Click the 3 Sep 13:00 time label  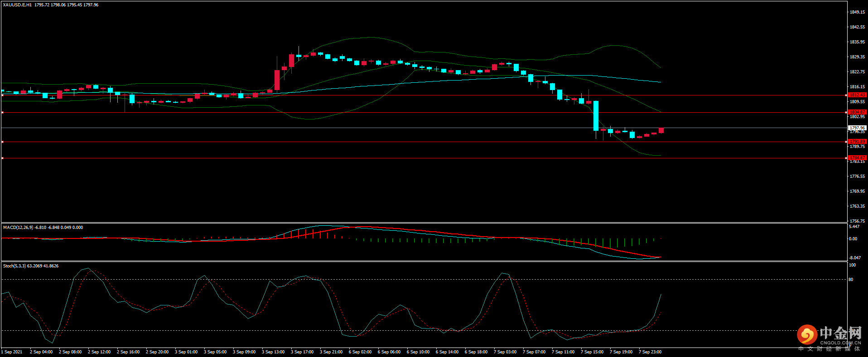point(273,352)
